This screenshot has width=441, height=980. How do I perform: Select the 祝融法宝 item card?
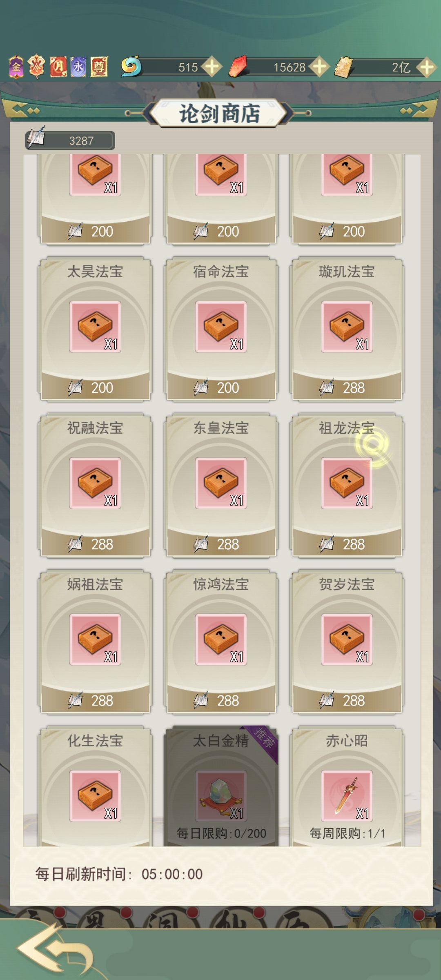[95, 485]
